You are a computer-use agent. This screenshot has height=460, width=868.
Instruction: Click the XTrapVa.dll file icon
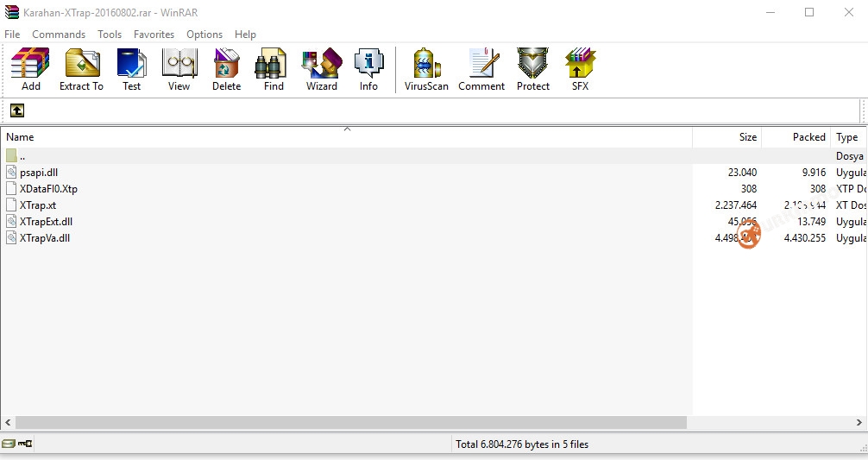click(x=11, y=238)
